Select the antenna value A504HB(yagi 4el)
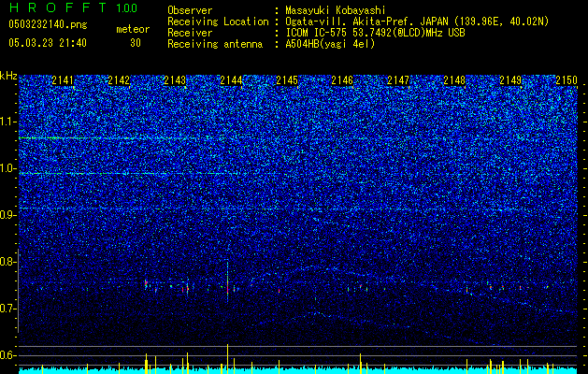 (330, 44)
